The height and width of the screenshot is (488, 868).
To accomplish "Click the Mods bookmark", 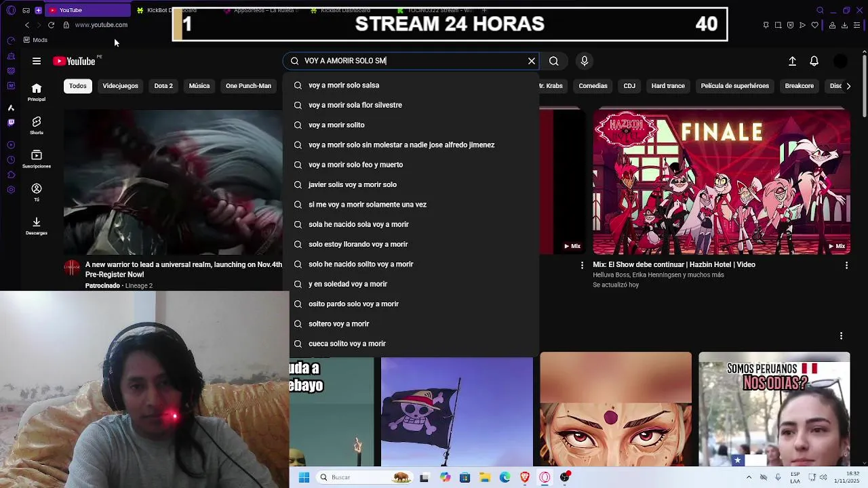I will (x=35, y=40).
